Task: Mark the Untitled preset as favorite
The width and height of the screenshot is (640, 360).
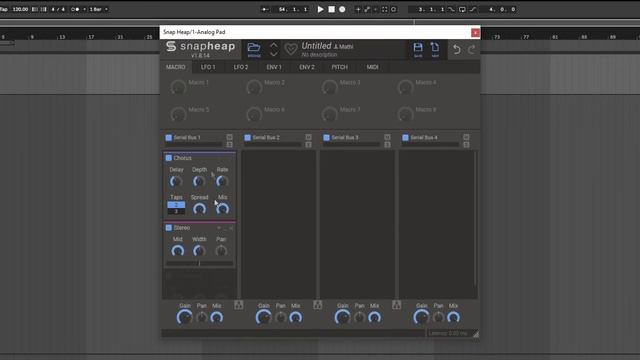Action: coord(291,49)
